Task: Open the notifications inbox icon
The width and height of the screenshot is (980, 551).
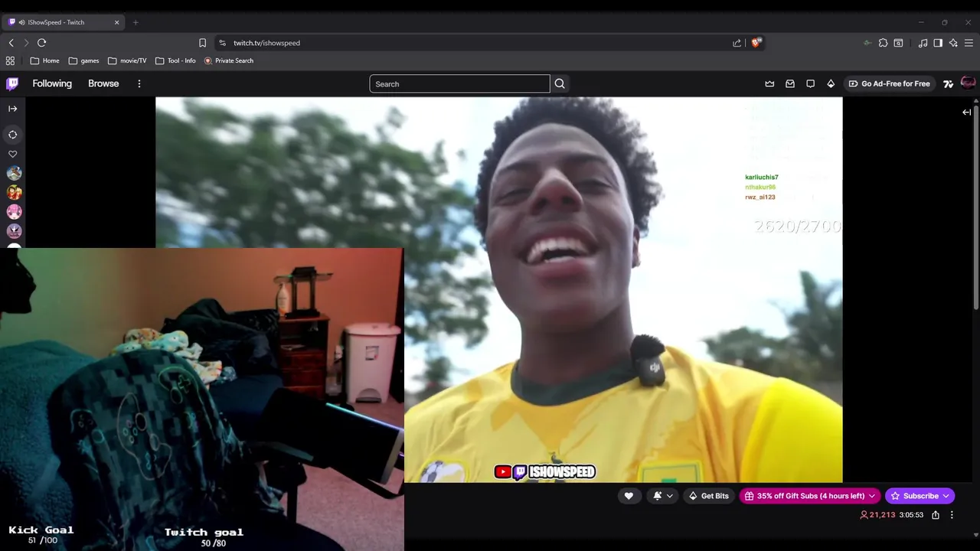Action: point(790,83)
